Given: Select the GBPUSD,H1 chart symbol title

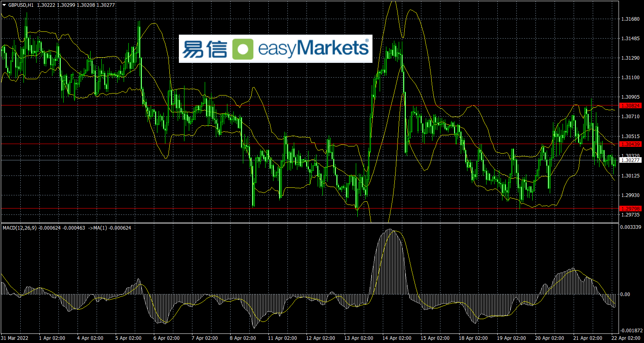Looking at the screenshot, I should [x=21, y=5].
